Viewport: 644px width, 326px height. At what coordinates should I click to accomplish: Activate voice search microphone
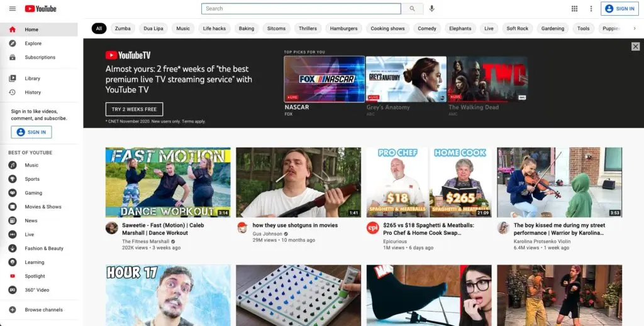click(x=431, y=9)
